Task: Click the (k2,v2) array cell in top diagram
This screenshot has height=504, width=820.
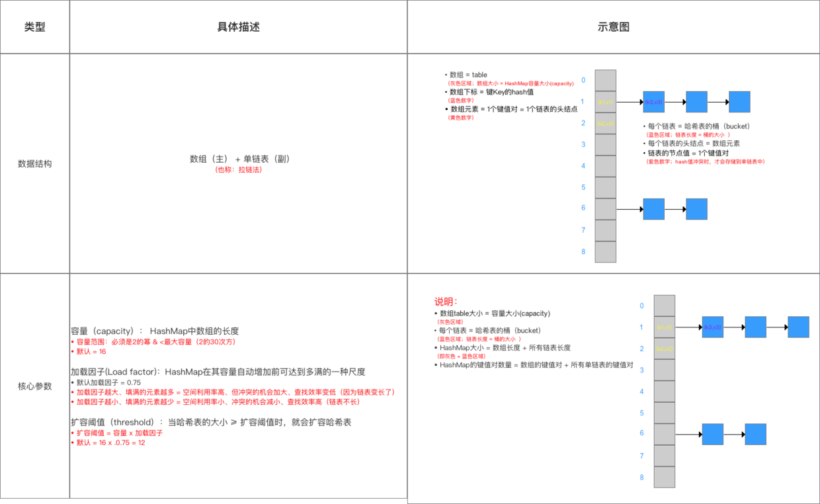Action: pyautogui.click(x=604, y=123)
